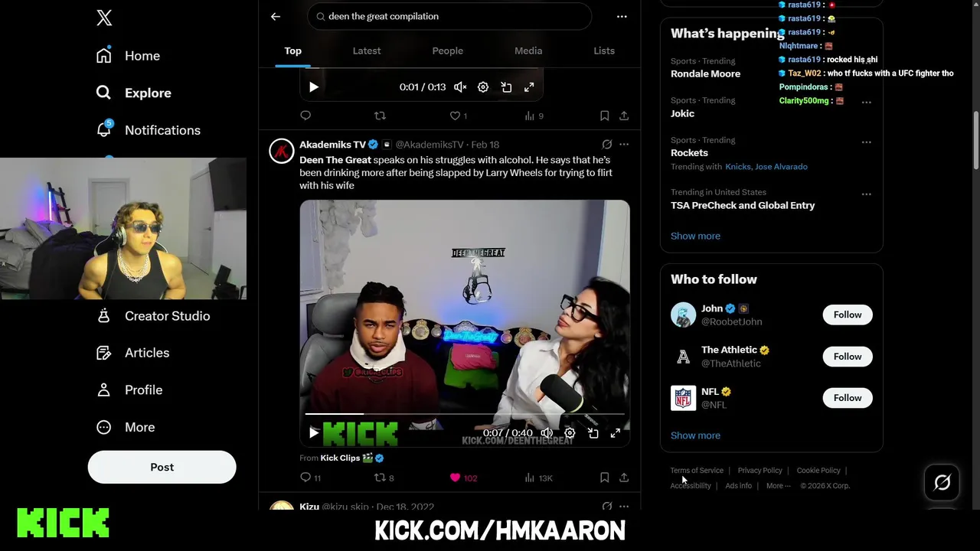
Task: Open Knicks trending link
Action: [x=738, y=166]
